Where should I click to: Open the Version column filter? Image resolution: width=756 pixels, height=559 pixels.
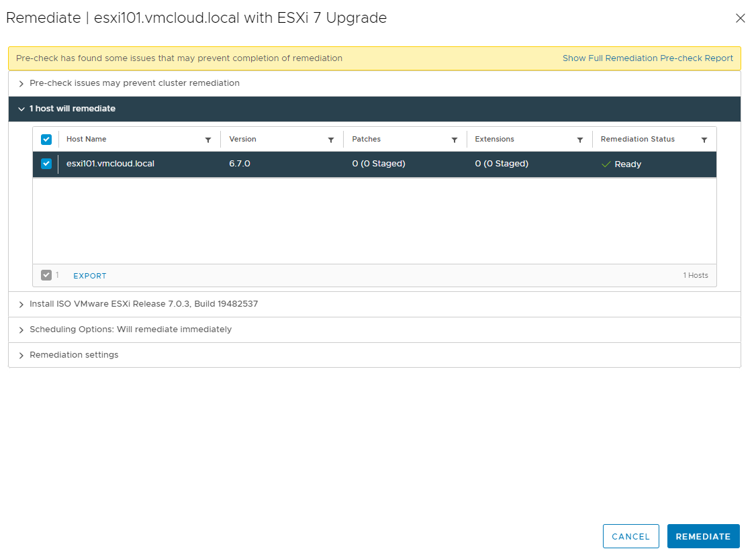pos(330,139)
